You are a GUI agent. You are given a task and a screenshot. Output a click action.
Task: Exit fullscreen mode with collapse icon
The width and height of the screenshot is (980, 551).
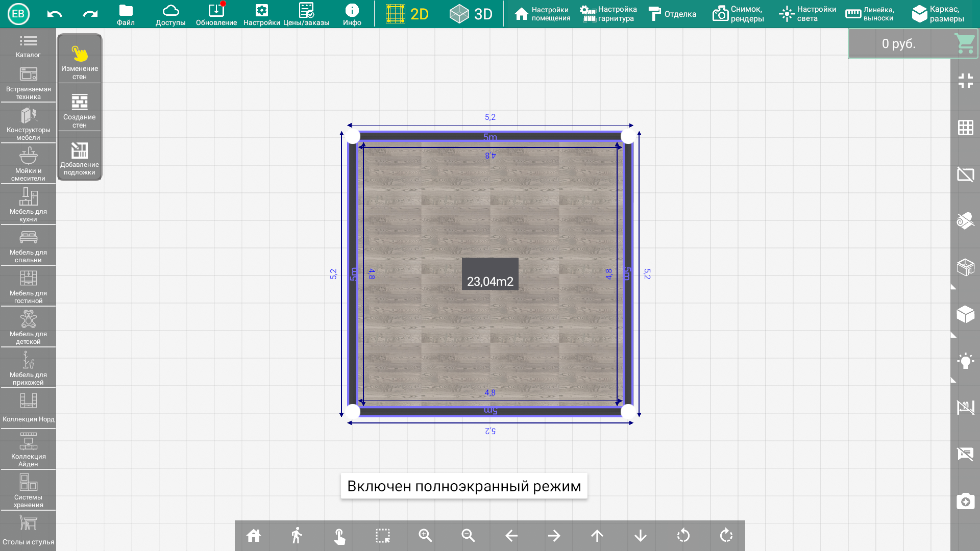966,81
